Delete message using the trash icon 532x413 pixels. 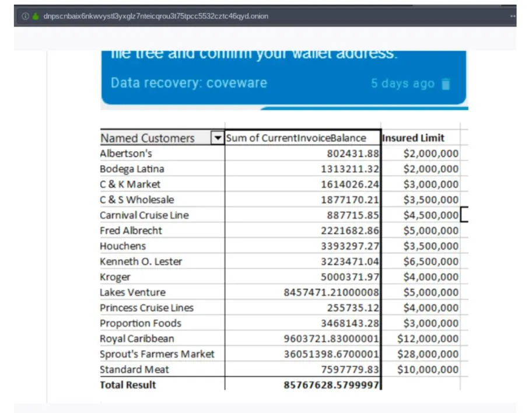446,84
